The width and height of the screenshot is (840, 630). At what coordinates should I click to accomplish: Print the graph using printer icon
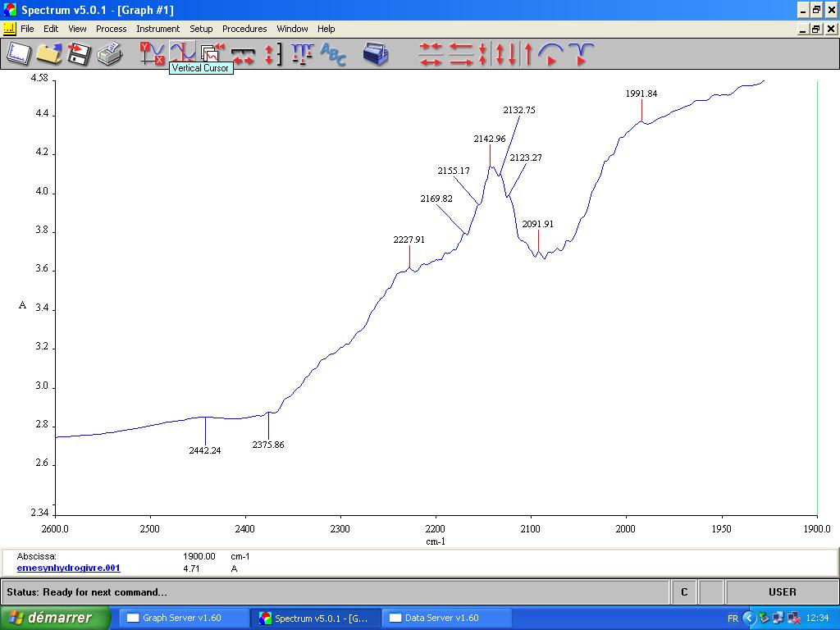point(109,54)
